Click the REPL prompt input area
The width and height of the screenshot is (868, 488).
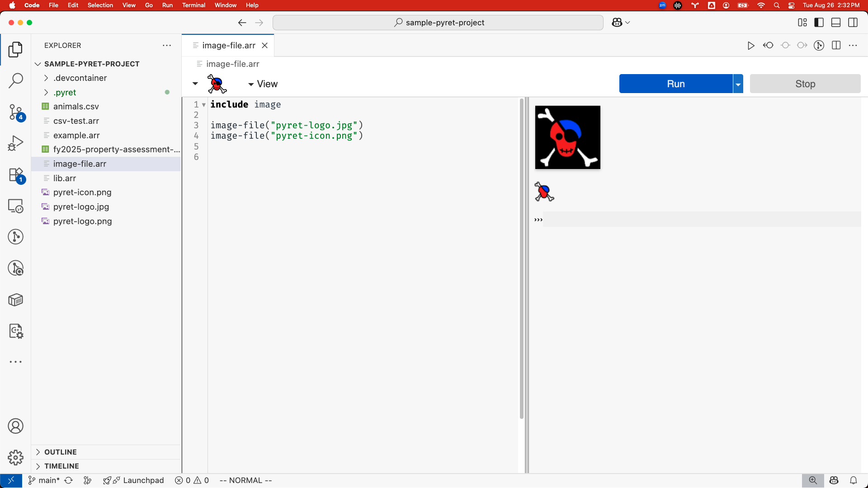pyautogui.click(x=702, y=220)
